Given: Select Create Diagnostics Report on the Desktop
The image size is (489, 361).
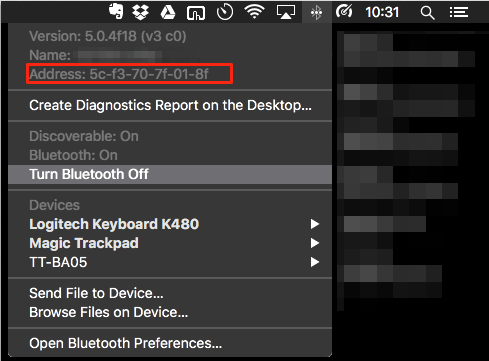Looking at the screenshot, I should (x=170, y=105).
